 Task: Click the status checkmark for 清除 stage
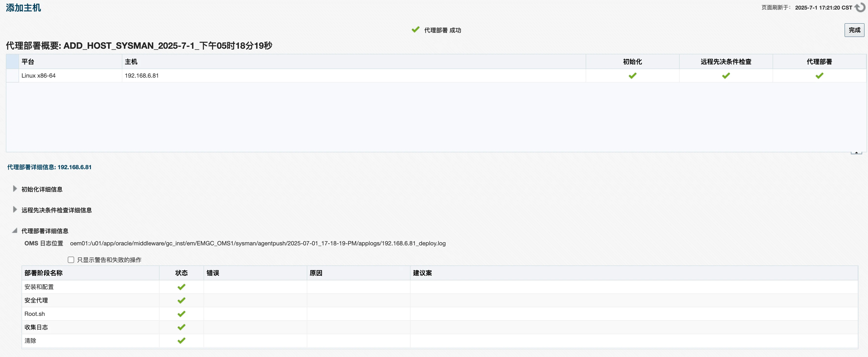[181, 341]
